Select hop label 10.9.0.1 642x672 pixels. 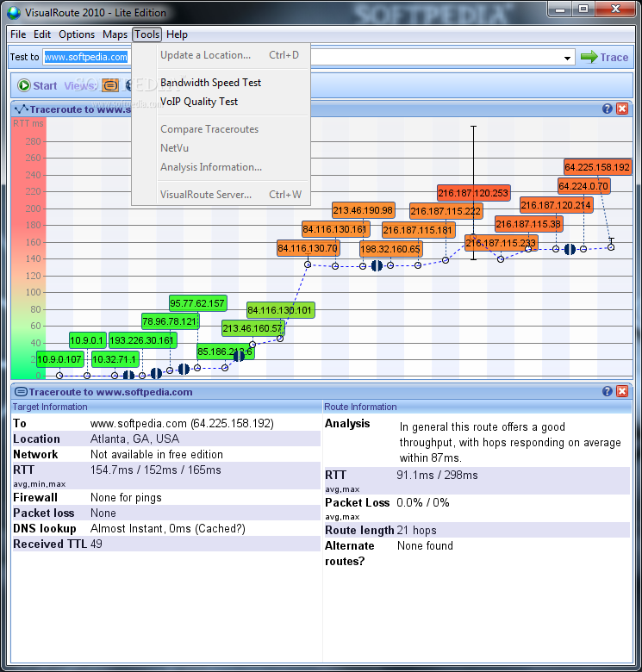(87, 340)
